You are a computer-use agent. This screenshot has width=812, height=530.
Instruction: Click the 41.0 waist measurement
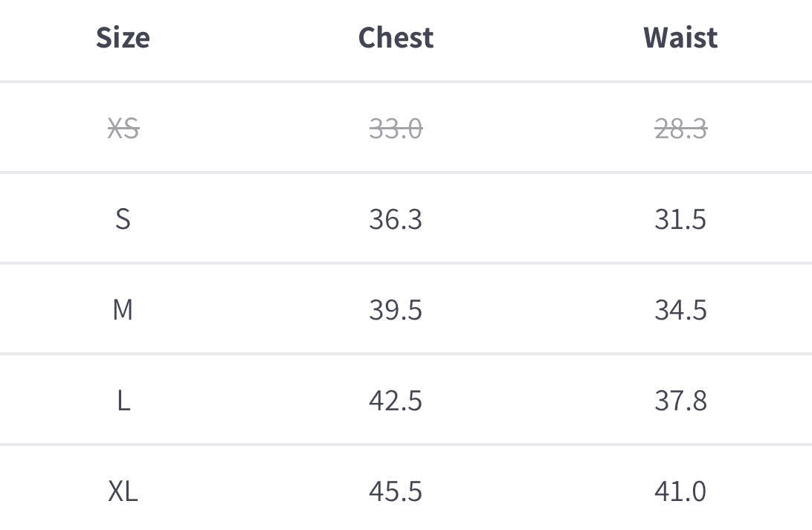click(x=680, y=491)
